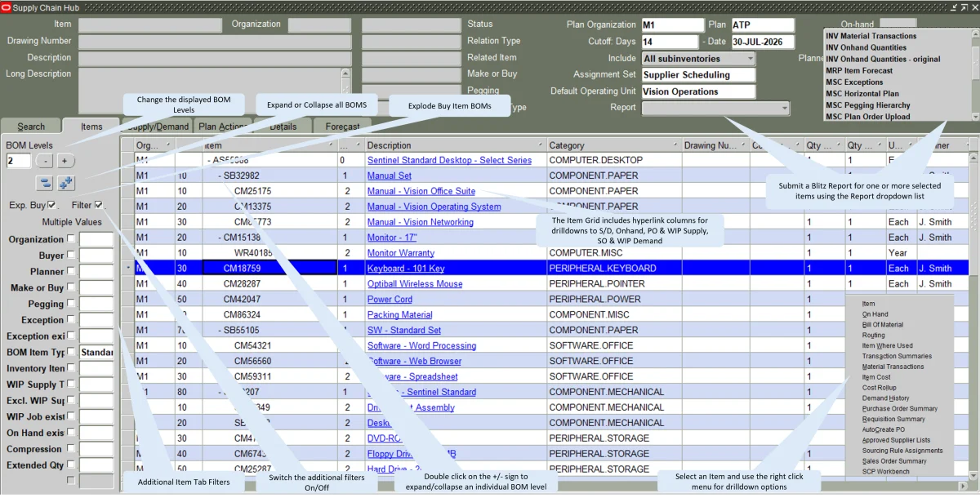Select INV Material Transactions in report list
This screenshot has height=498, width=980.
coord(871,36)
